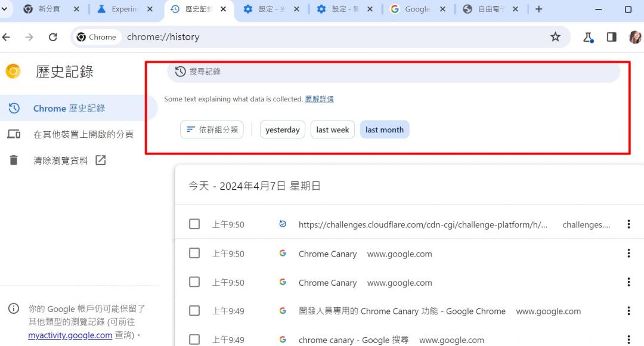This screenshot has height=346, width=644.
Task: Bookmark this page with the star icon
Action: pos(555,37)
